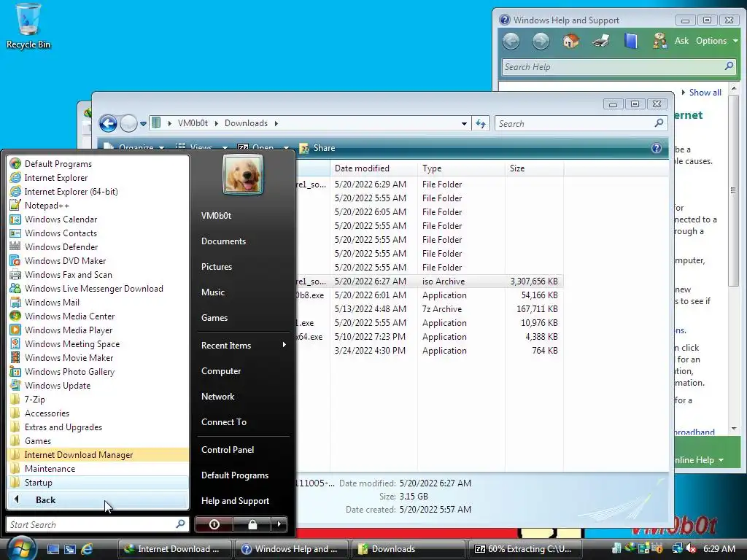Viewport: 747px width, 560px height.
Task: Open Windows DVD Maker
Action: pos(65,260)
